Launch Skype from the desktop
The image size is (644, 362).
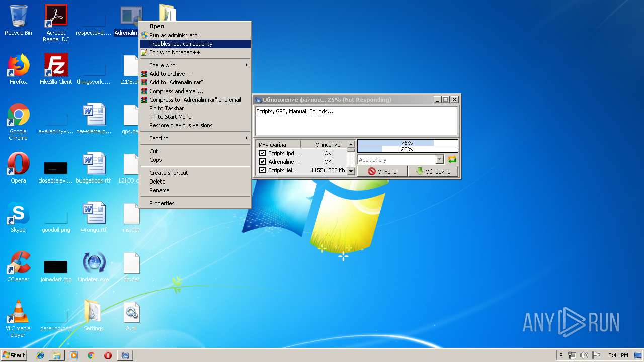click(x=18, y=217)
